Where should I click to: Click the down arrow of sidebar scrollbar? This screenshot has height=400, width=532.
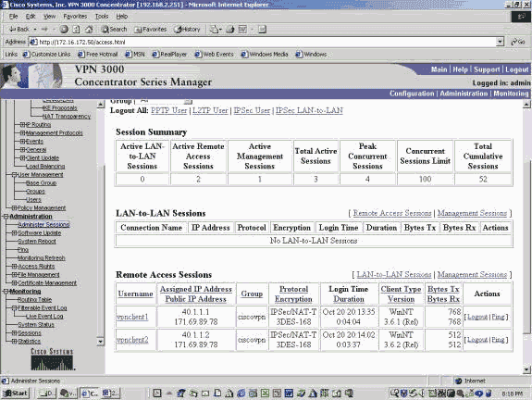click(x=100, y=342)
